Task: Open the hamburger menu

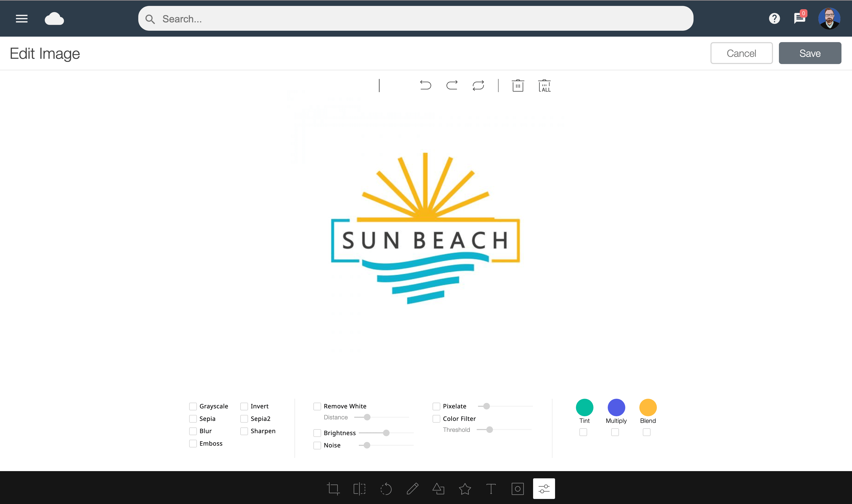Action: 22,19
